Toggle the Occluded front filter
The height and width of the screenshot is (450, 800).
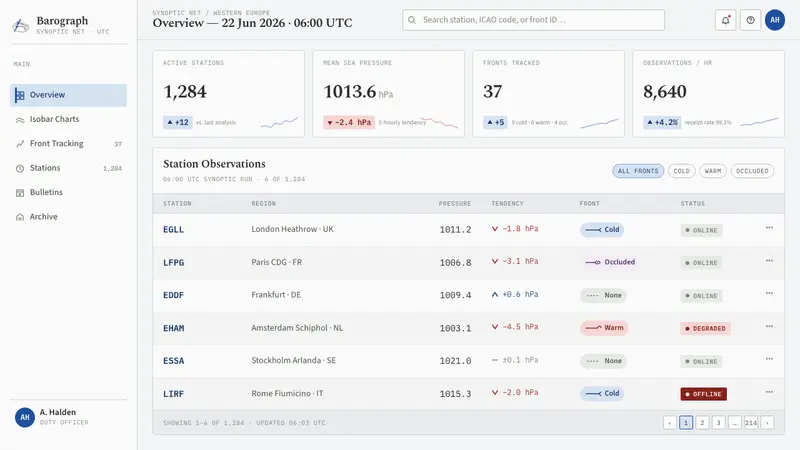point(752,171)
